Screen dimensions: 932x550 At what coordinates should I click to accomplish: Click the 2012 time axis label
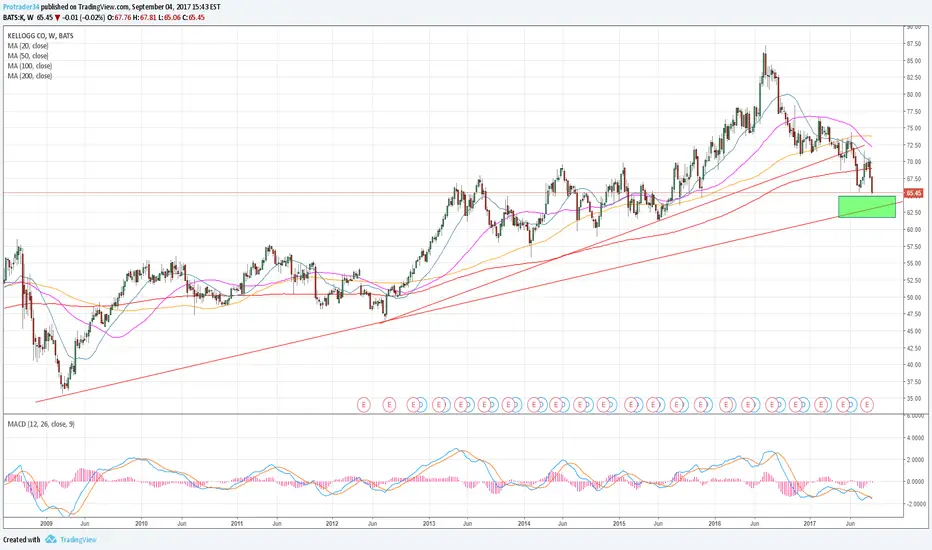click(x=332, y=524)
